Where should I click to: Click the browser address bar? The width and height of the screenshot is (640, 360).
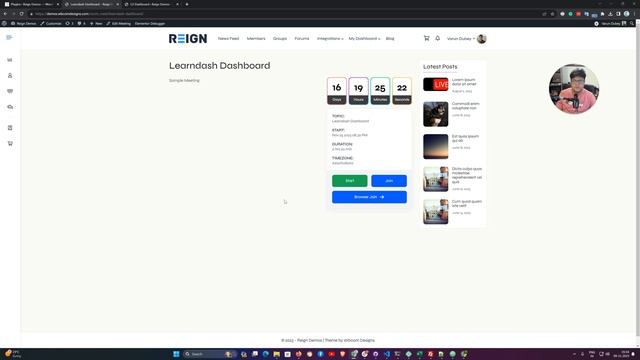[286, 14]
